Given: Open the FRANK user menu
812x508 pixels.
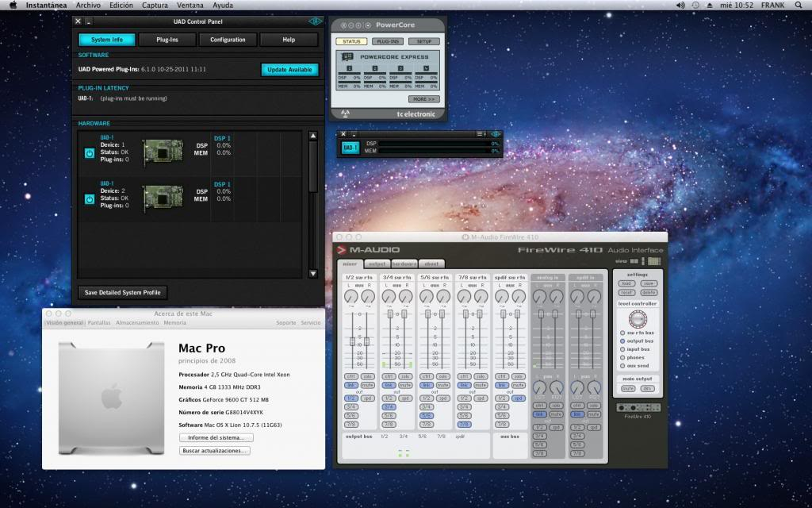Looking at the screenshot, I should (772, 6).
